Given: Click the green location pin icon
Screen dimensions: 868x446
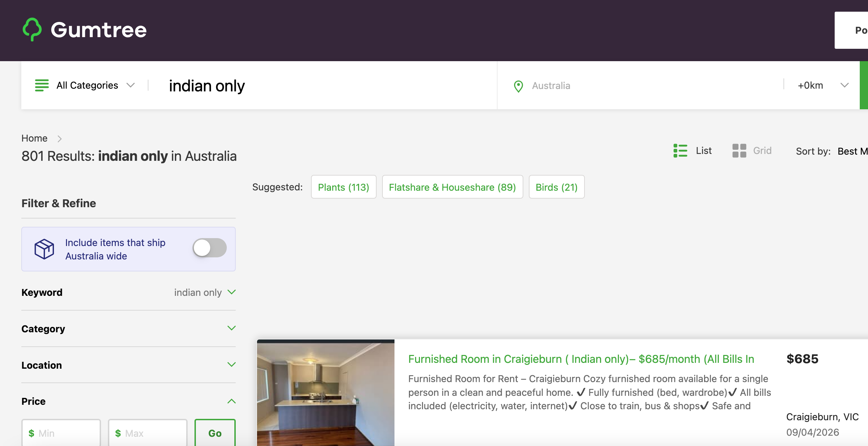Looking at the screenshot, I should point(518,86).
